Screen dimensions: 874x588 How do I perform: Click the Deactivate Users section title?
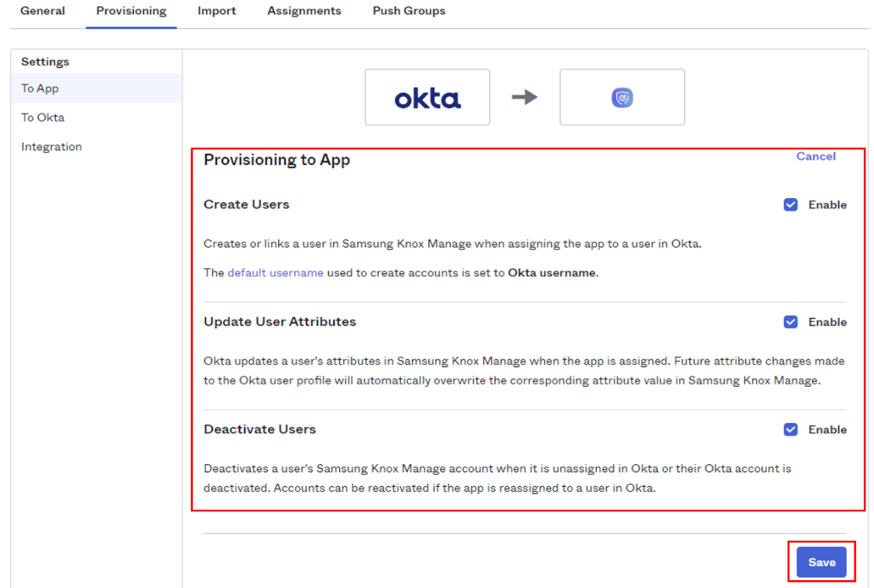coord(260,430)
